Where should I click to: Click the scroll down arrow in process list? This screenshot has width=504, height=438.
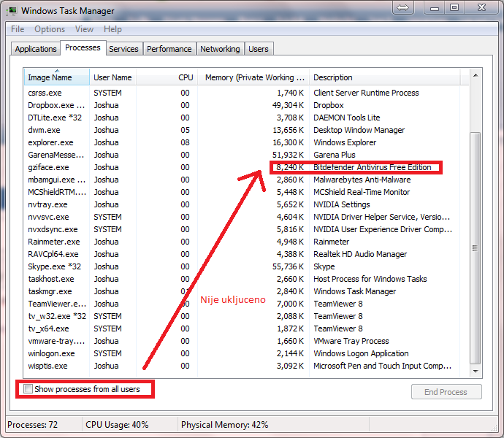click(x=476, y=371)
